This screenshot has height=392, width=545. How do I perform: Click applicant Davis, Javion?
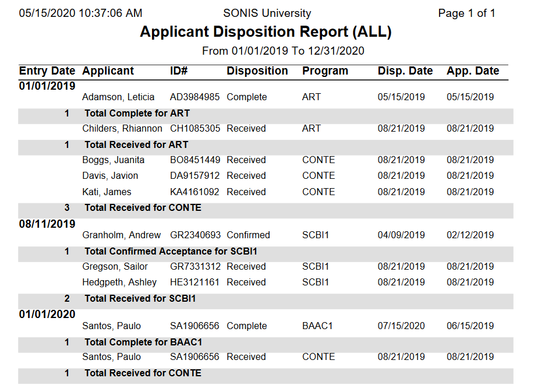click(110, 175)
